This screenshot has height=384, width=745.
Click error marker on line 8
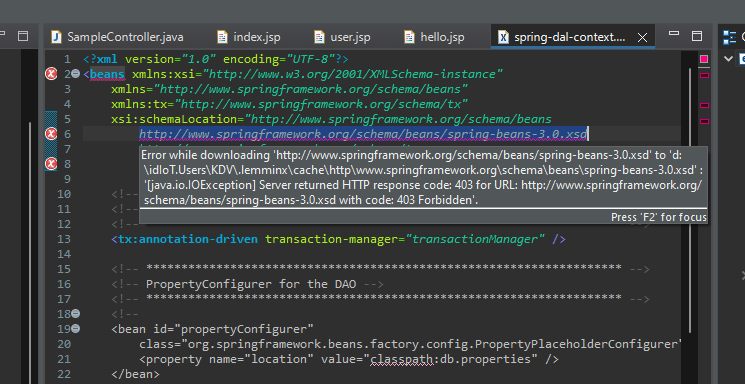point(51,164)
